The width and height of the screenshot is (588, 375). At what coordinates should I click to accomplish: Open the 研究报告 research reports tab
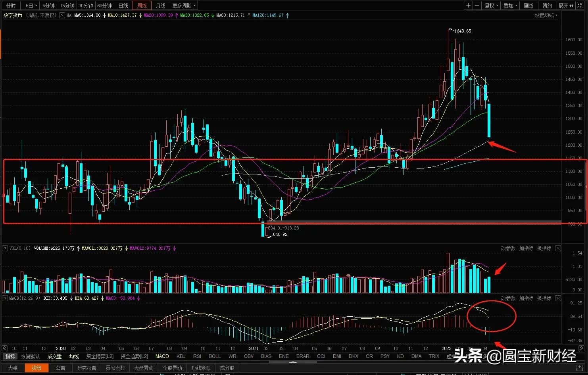[86, 368]
